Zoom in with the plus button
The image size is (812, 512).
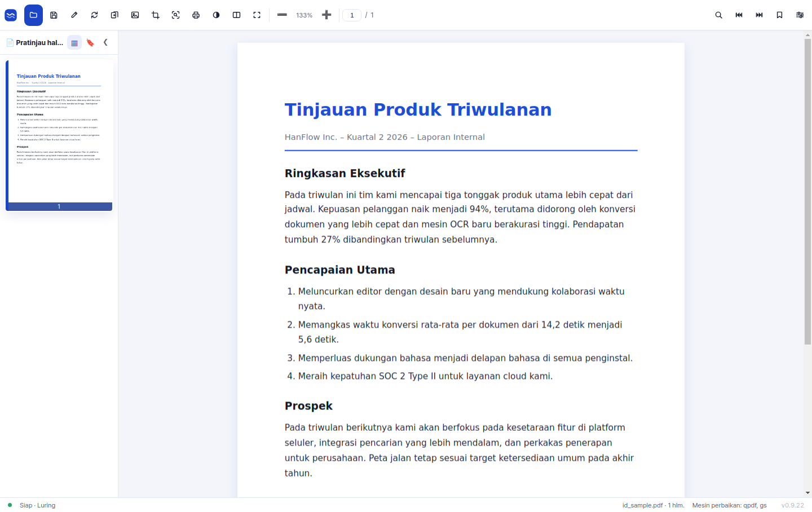pos(326,15)
